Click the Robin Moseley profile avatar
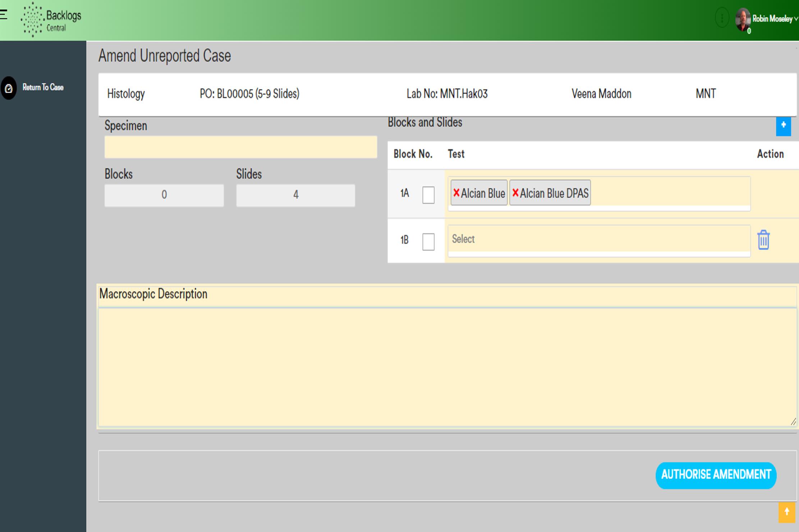Image resolution: width=799 pixels, height=532 pixels. [x=743, y=19]
